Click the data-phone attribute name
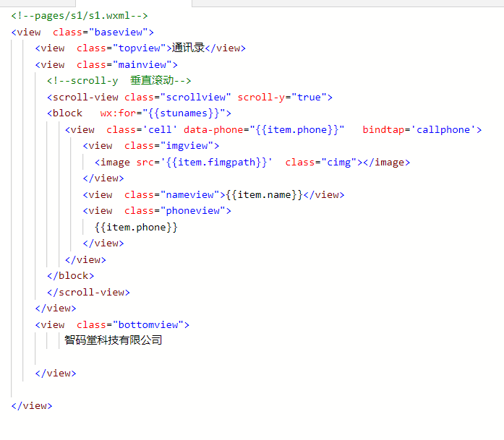Screen dimensions: 504x440 click(x=213, y=130)
